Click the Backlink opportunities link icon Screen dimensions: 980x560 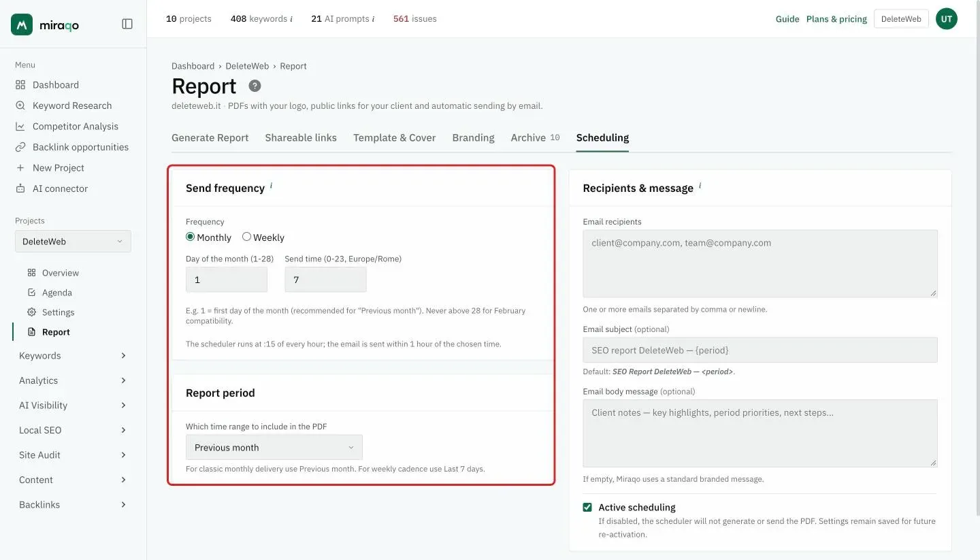point(20,147)
